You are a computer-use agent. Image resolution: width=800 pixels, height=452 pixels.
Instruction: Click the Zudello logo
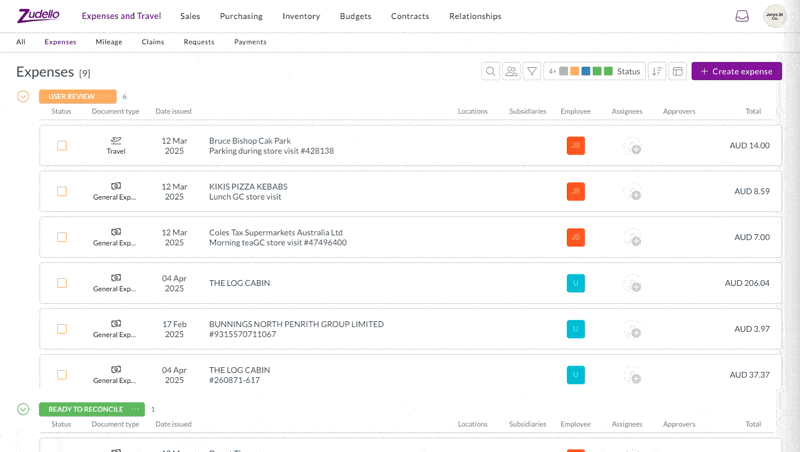[38, 15]
